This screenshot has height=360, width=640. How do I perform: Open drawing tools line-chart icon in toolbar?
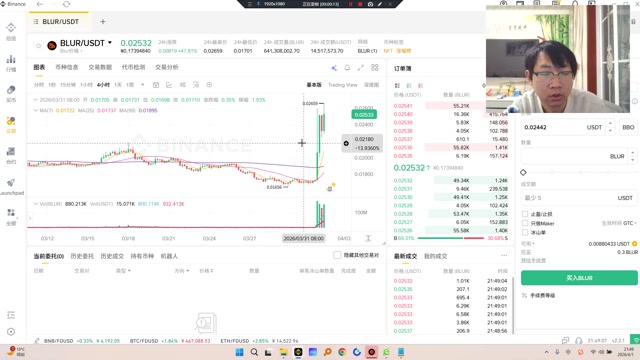(x=169, y=85)
